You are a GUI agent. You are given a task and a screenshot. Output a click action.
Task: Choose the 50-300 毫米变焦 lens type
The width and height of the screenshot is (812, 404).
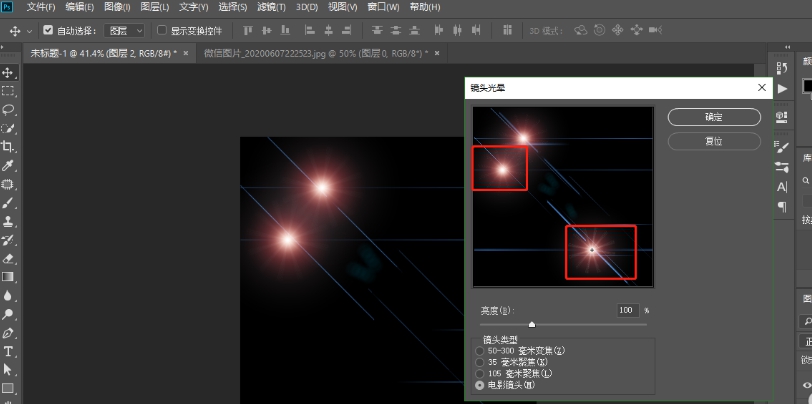[x=480, y=351]
